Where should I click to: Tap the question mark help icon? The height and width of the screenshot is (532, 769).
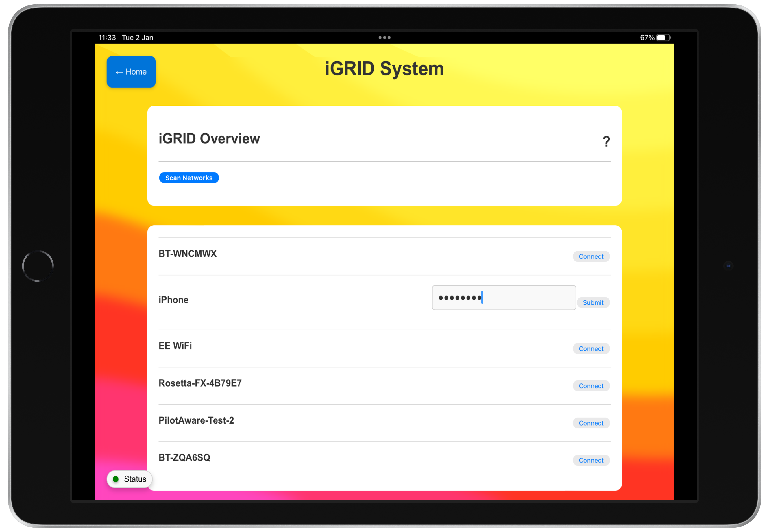[606, 141]
